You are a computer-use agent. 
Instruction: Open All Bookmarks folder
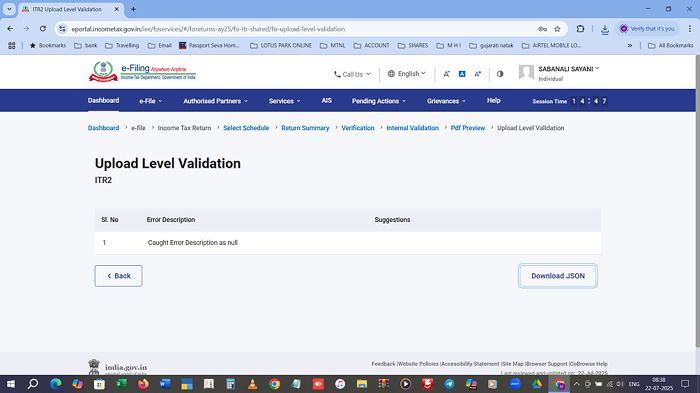pyautogui.click(x=671, y=46)
